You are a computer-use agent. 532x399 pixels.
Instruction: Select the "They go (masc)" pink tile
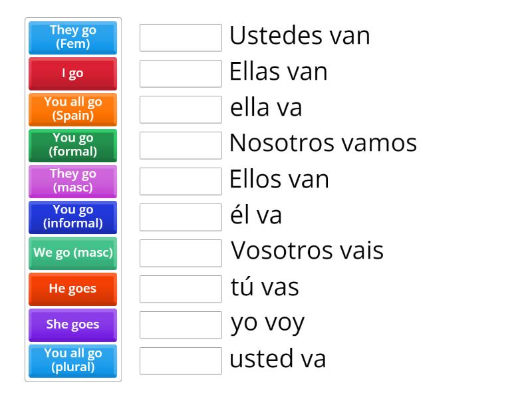coord(72,182)
